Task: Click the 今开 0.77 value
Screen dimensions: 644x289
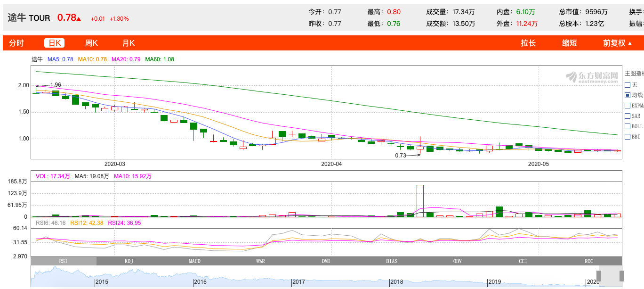Action: [x=335, y=12]
